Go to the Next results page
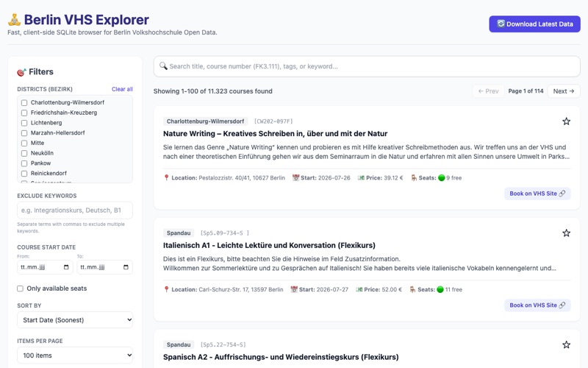This screenshot has width=588, height=368. coord(564,91)
